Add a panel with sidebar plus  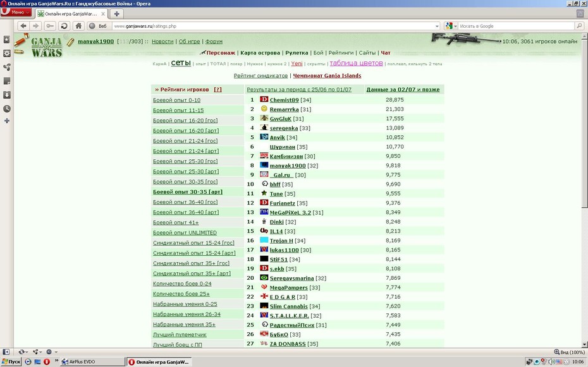coord(7,121)
